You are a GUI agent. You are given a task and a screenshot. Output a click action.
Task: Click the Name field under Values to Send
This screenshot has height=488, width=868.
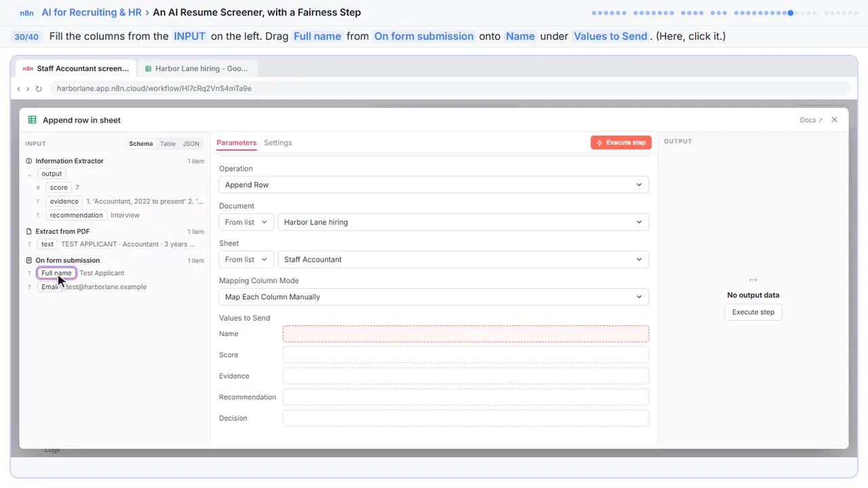click(465, 333)
